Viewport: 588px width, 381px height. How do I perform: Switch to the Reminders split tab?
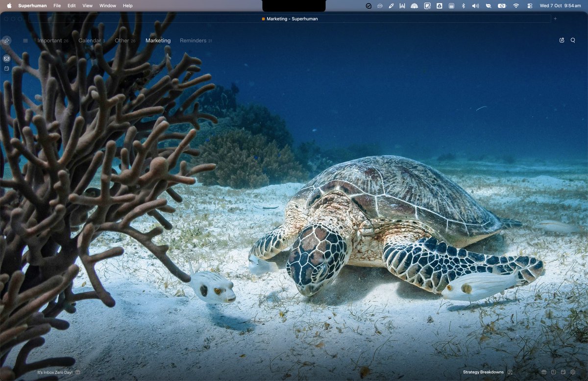(196, 41)
